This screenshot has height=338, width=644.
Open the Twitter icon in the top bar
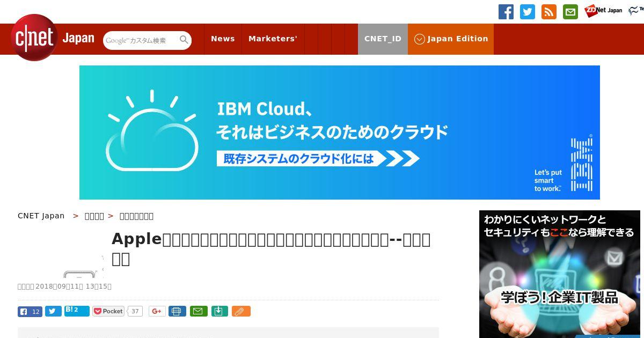click(528, 12)
